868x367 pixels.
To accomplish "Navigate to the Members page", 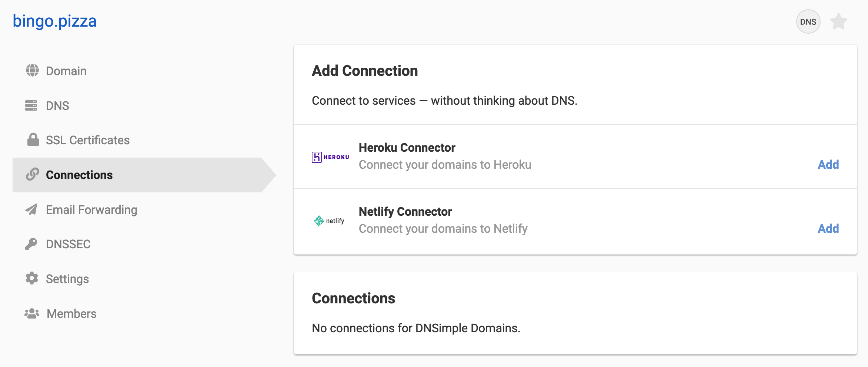I will click(71, 314).
